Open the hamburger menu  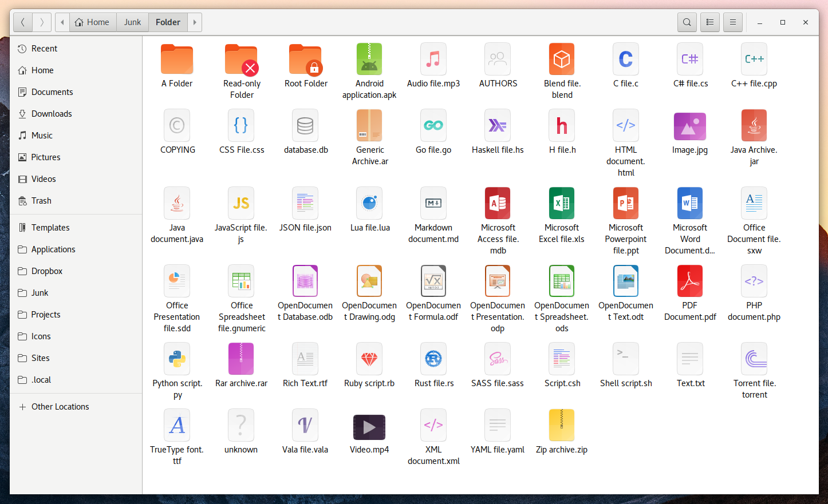[733, 22]
